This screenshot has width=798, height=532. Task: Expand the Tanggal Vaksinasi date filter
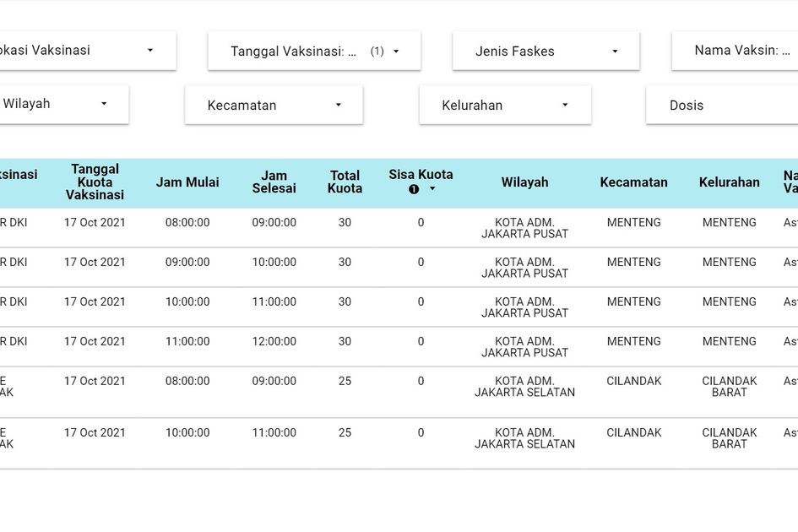pyautogui.click(x=314, y=52)
